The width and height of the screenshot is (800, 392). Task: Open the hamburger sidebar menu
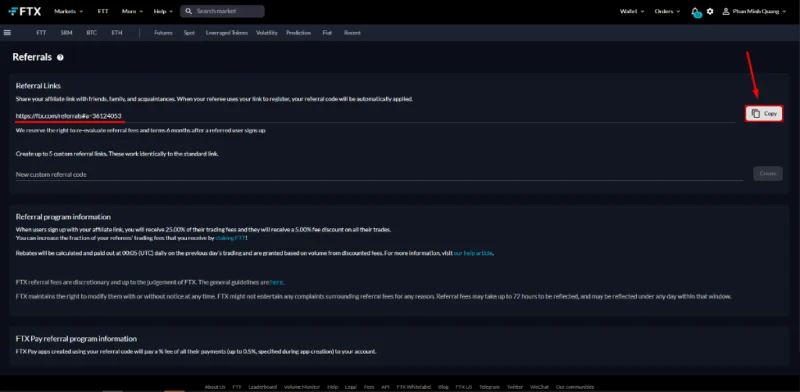coord(7,32)
